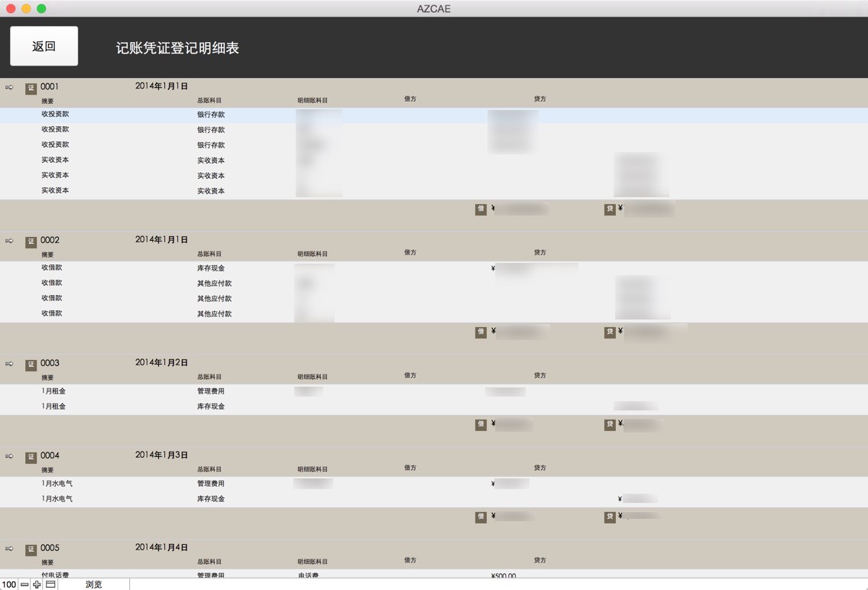Click the date 2014年1月3日

(x=161, y=455)
